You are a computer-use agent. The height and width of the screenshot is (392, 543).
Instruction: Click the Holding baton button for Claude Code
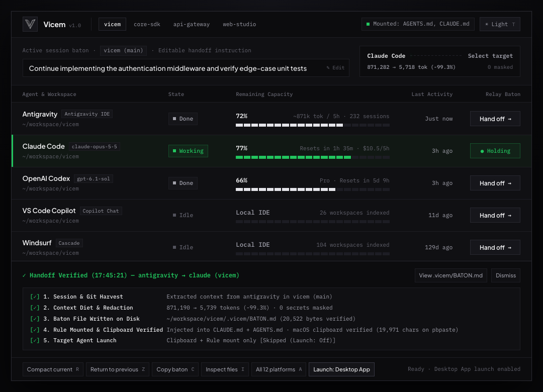pos(495,151)
